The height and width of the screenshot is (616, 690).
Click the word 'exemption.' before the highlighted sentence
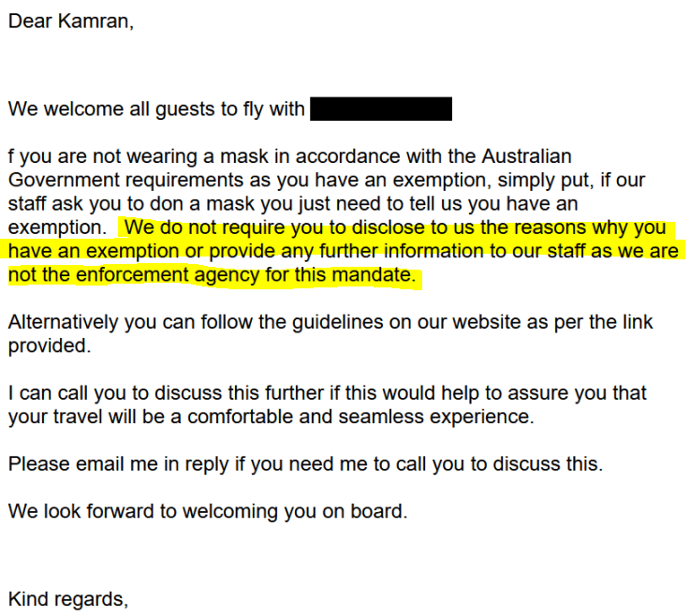[x=56, y=227]
